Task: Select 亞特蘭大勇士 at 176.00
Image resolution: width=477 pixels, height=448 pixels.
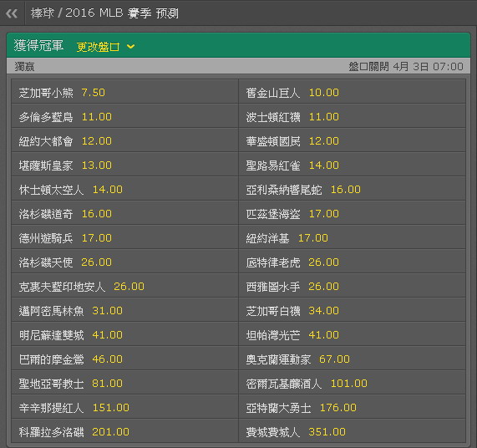Action: [x=352, y=407]
